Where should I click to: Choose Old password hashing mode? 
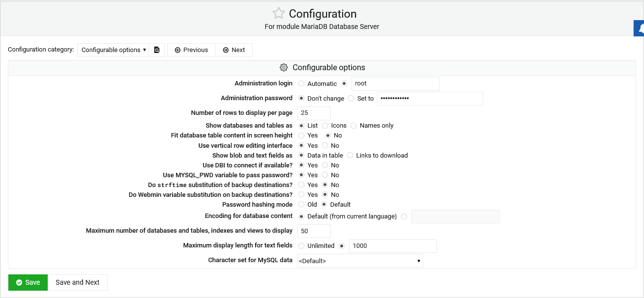click(x=301, y=204)
